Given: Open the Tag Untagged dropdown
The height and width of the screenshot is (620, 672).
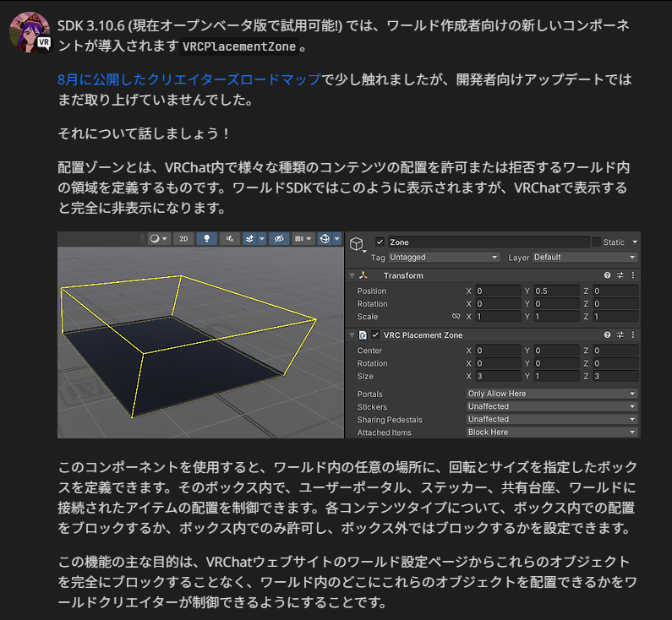Looking at the screenshot, I should pos(444,257).
